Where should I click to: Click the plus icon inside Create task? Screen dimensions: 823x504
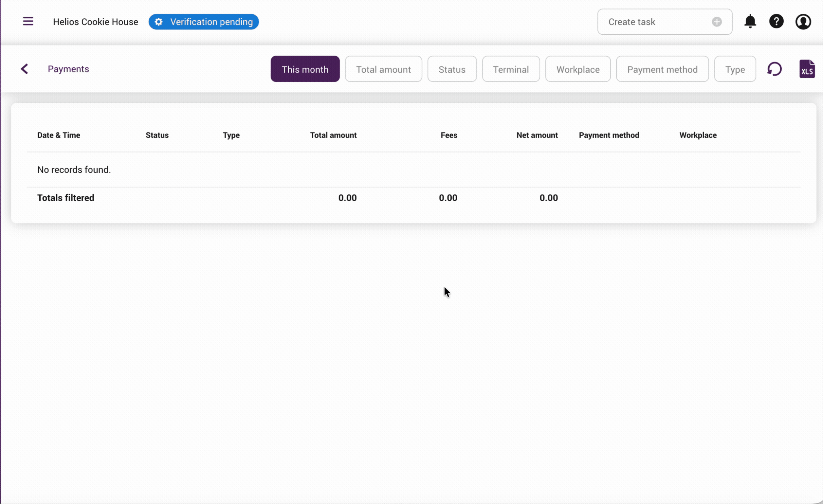tap(716, 22)
